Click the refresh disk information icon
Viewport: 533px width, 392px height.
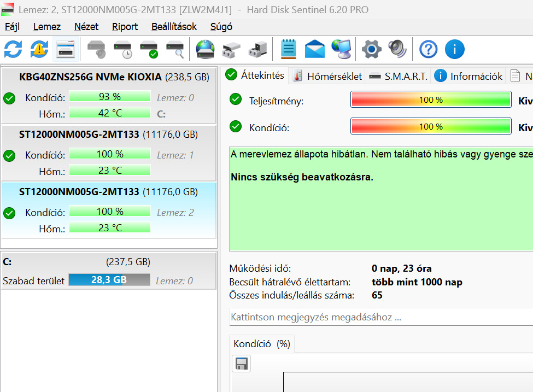coord(13,49)
